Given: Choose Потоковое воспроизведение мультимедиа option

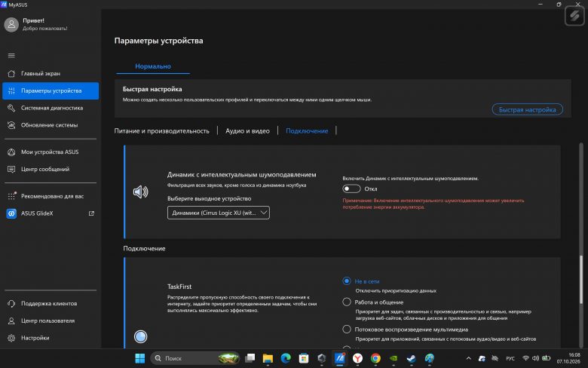Looking at the screenshot, I should click(347, 330).
